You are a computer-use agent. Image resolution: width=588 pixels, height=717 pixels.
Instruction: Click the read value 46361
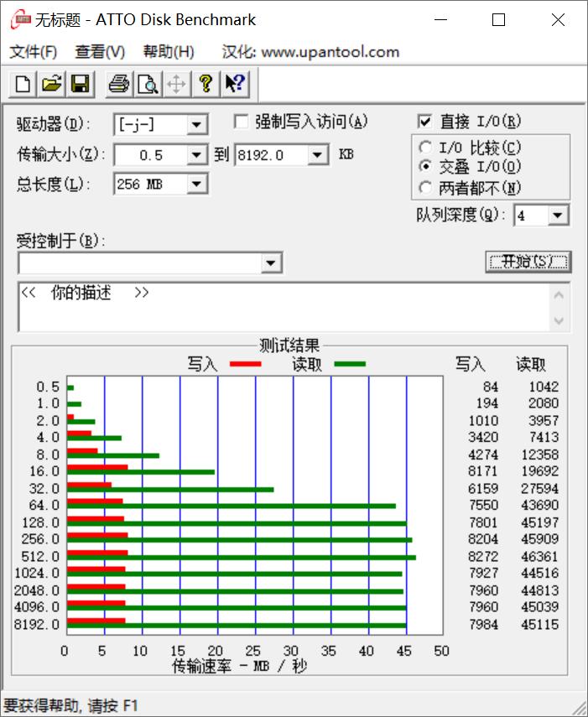[539, 557]
